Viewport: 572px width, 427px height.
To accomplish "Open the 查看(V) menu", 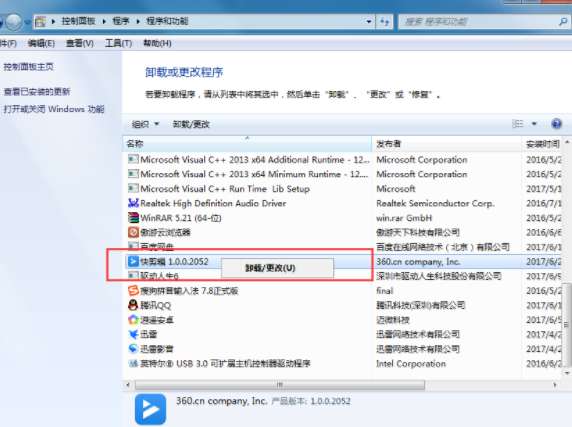I will point(80,43).
